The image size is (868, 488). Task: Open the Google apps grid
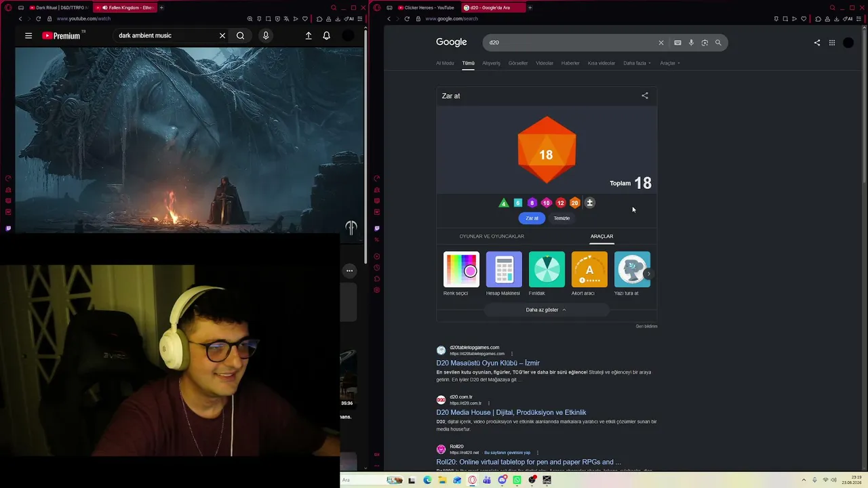[832, 43]
